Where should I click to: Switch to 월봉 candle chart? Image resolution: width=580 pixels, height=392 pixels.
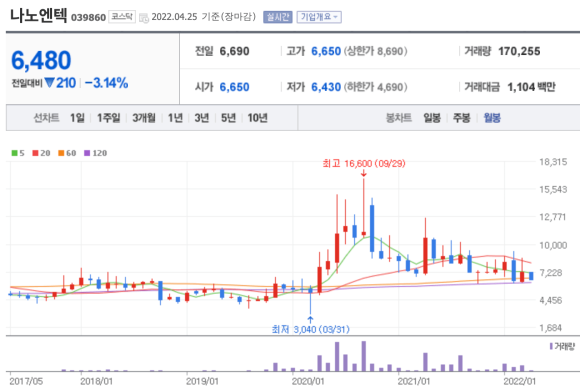(x=492, y=118)
